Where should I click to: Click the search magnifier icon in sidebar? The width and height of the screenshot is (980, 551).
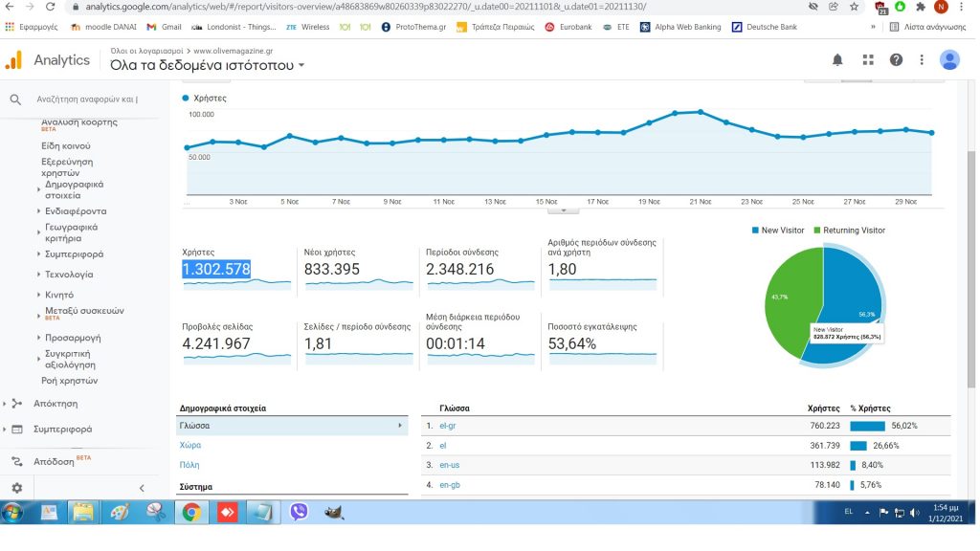click(15, 99)
